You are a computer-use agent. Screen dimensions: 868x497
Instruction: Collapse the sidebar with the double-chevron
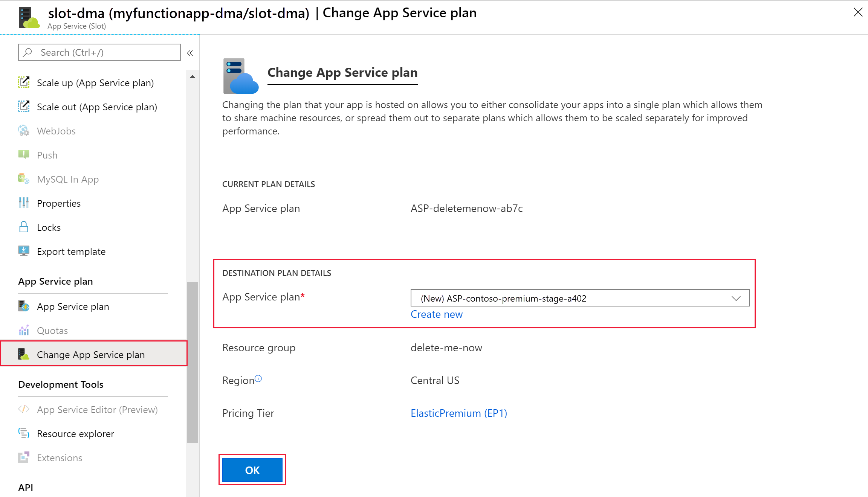point(190,53)
